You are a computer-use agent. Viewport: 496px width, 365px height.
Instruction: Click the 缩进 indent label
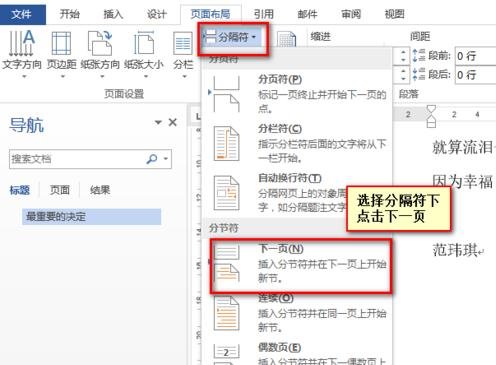(320, 37)
